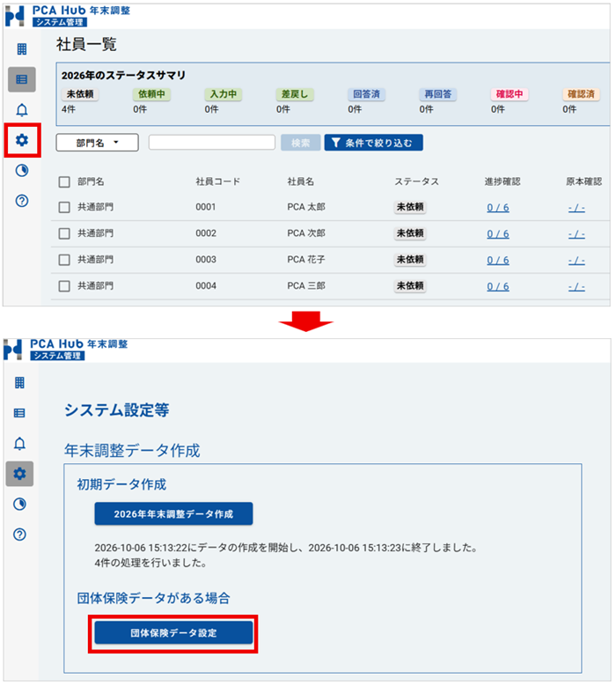Click the building icon in the lower screen sidebar
Viewport: 616px width, 686px height.
(19, 383)
